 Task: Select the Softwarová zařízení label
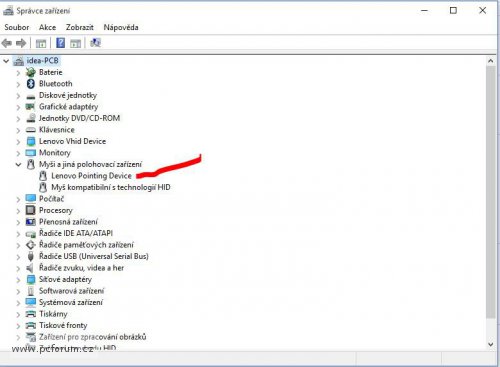(71, 291)
